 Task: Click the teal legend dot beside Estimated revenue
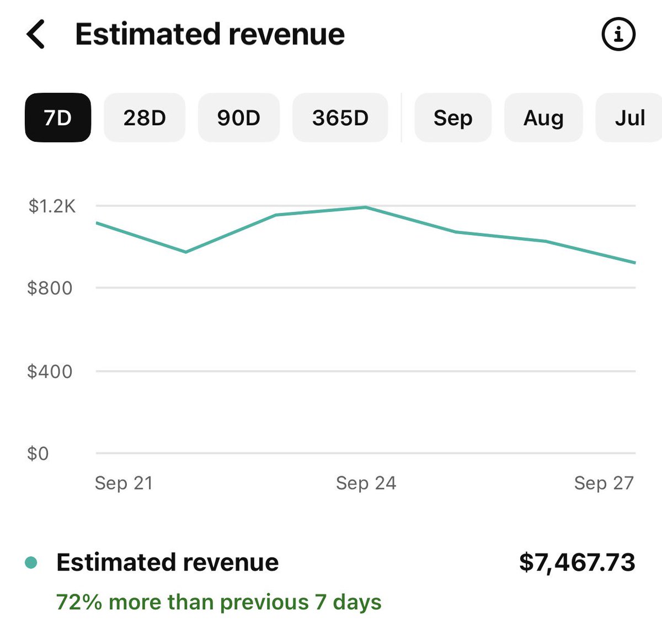pyautogui.click(x=31, y=563)
